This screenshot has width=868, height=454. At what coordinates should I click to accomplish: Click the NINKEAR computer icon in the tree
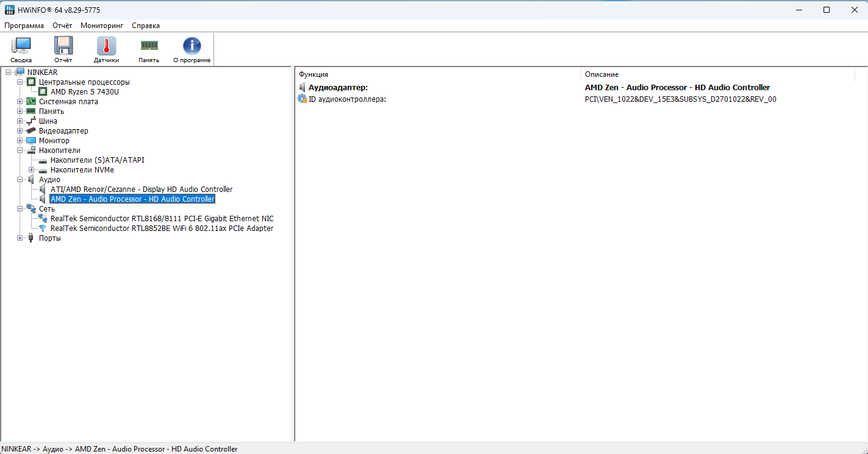point(20,73)
